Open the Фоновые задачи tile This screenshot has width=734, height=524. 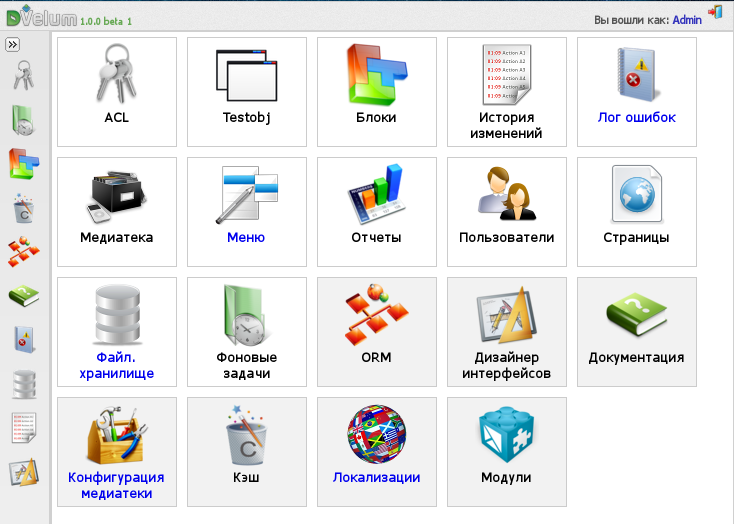pyautogui.click(x=247, y=332)
